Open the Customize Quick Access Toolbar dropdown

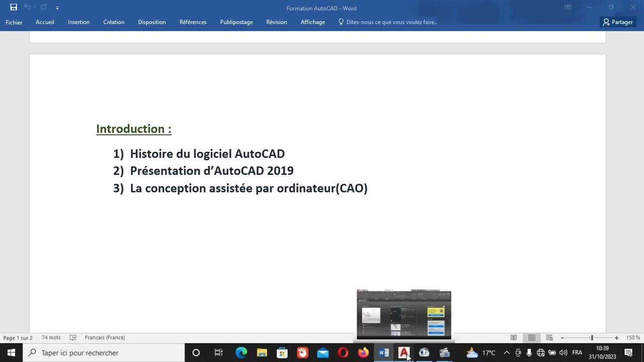point(57,8)
